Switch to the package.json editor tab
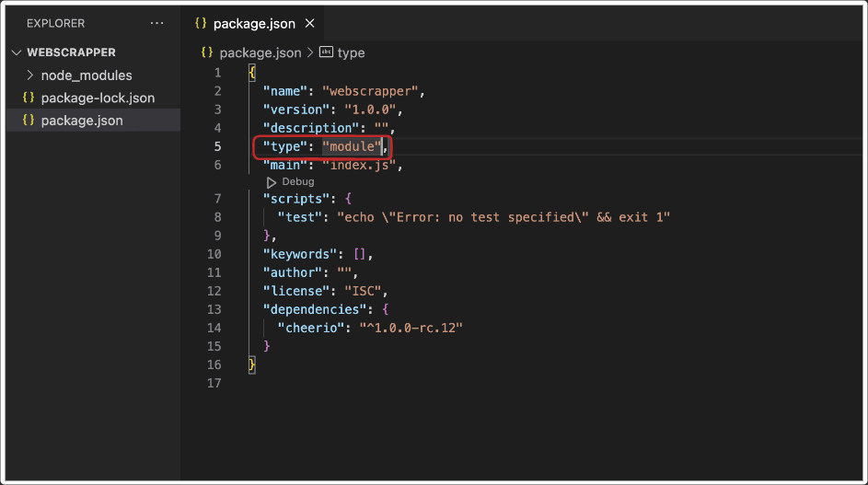The height and width of the screenshot is (485, 868). coord(254,24)
